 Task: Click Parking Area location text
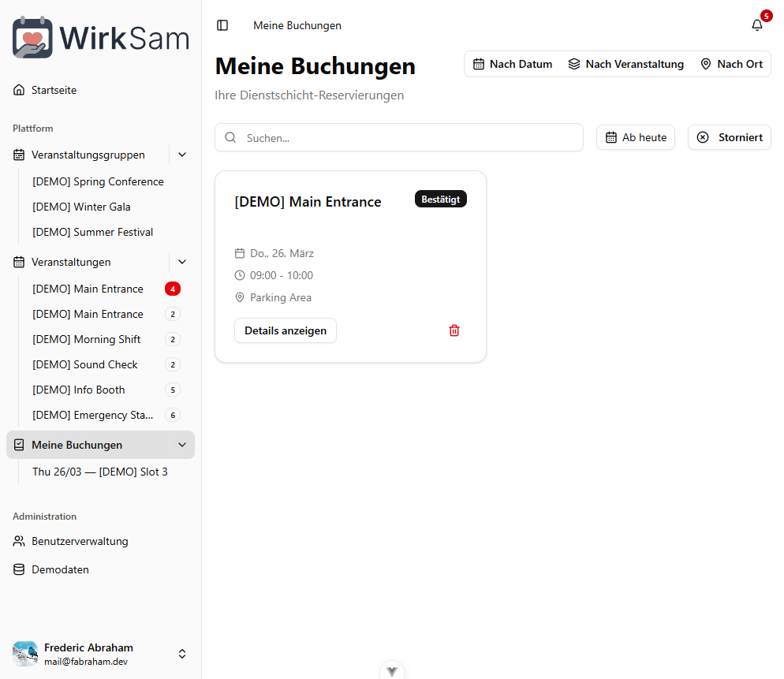[x=281, y=297]
